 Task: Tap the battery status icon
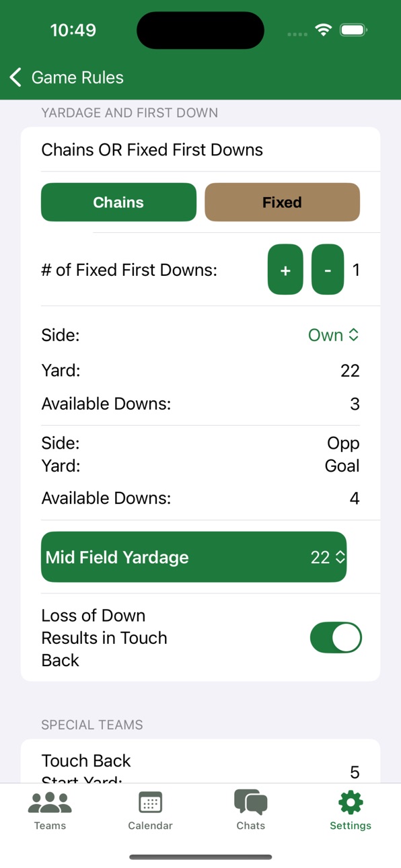[x=353, y=30]
